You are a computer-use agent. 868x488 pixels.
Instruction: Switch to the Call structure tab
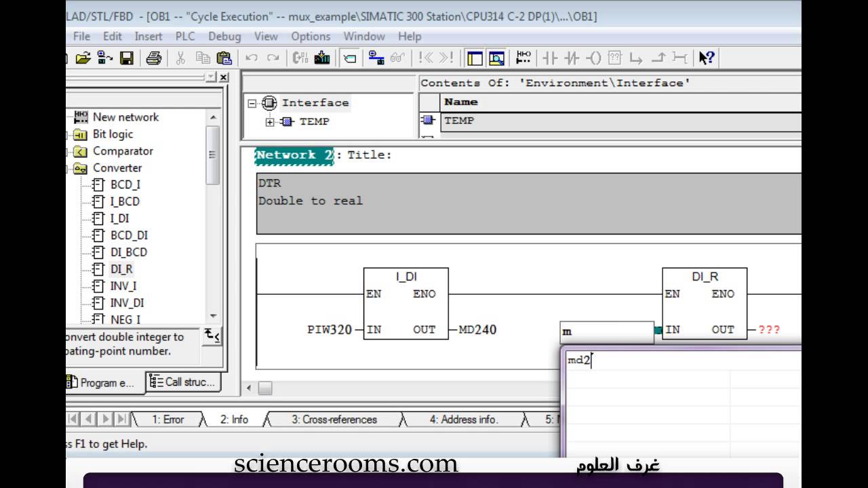(184, 382)
